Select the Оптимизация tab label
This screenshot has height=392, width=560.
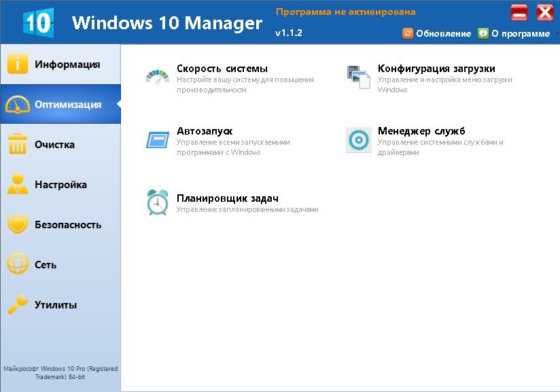click(68, 105)
